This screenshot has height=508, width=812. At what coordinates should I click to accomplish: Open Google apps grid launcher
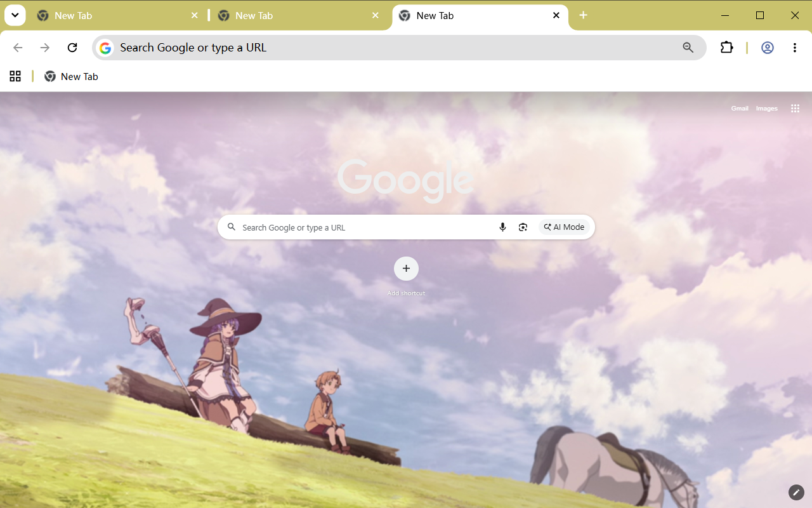point(795,109)
